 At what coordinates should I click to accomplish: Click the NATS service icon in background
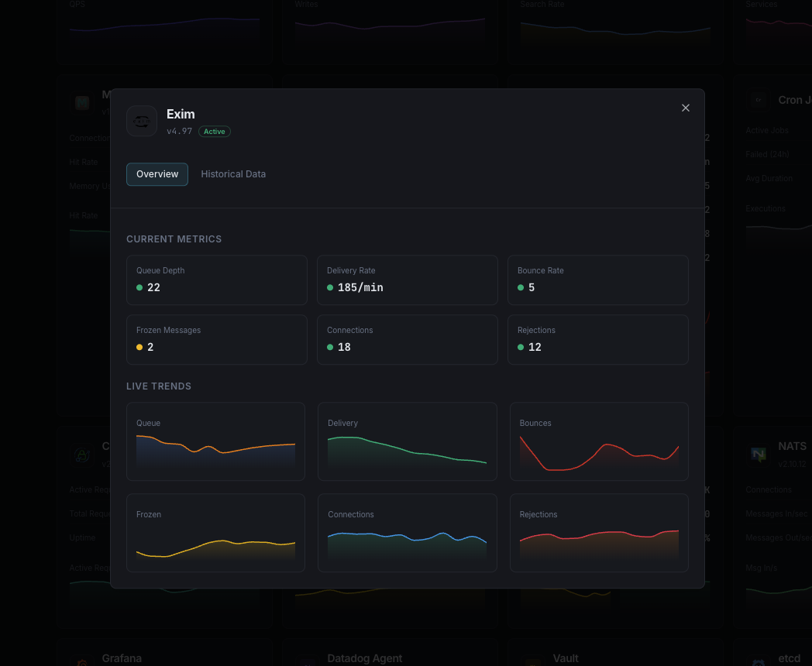759,454
